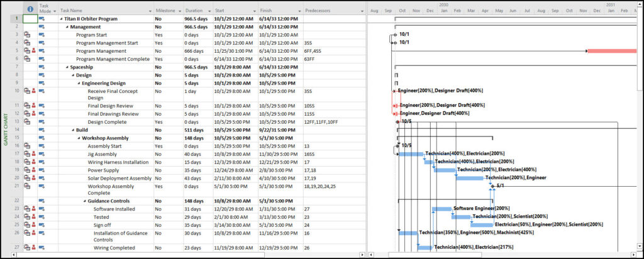The height and width of the screenshot is (259, 644).
Task: Click the Program Management task name cell
Action: tap(106, 51)
